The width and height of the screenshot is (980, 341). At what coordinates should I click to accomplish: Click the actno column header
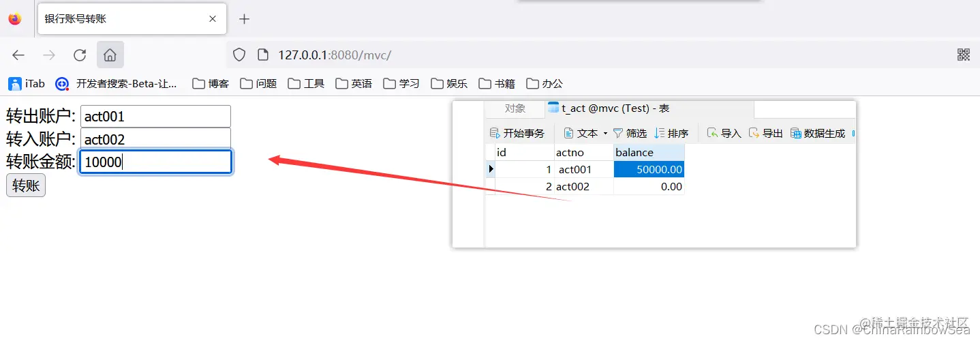pos(584,152)
